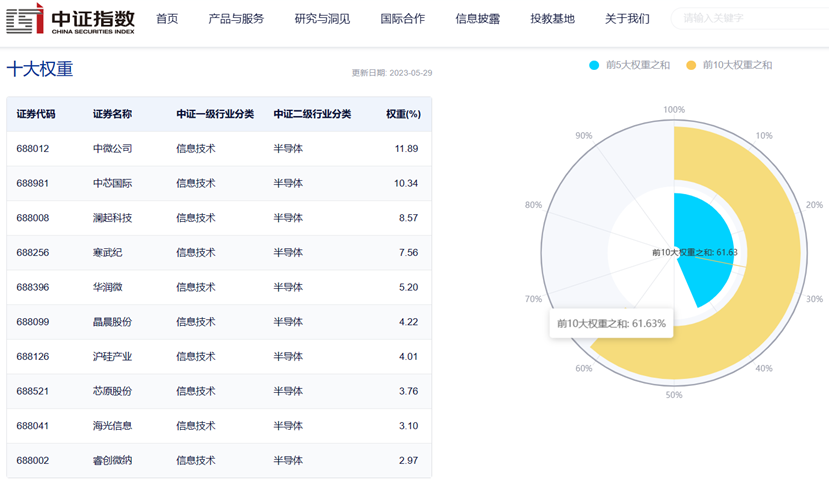829x484 pixels.
Task: Click security code 688041
Action: 33,426
